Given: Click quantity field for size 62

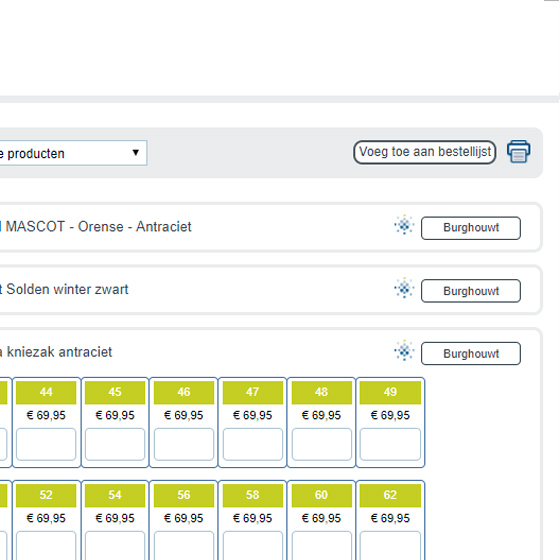Looking at the screenshot, I should pos(390,546).
